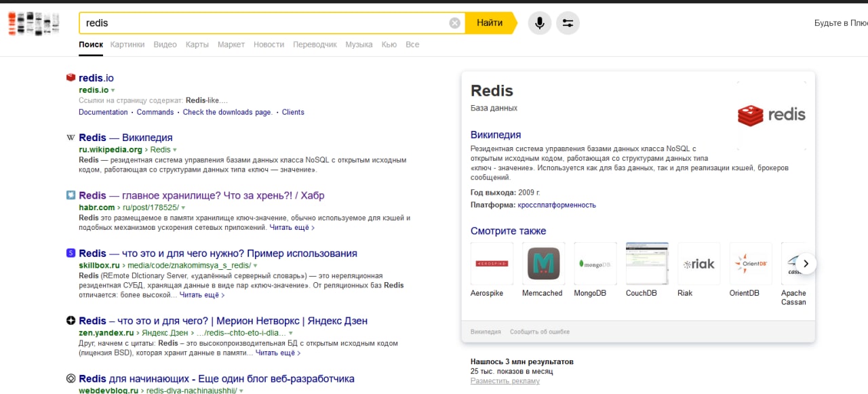
Task: Open the Clients sitelink
Action: coord(293,113)
